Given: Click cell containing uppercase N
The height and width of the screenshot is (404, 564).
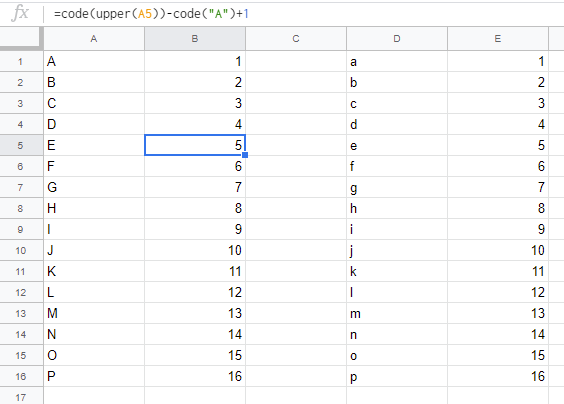Looking at the screenshot, I should (x=94, y=334).
